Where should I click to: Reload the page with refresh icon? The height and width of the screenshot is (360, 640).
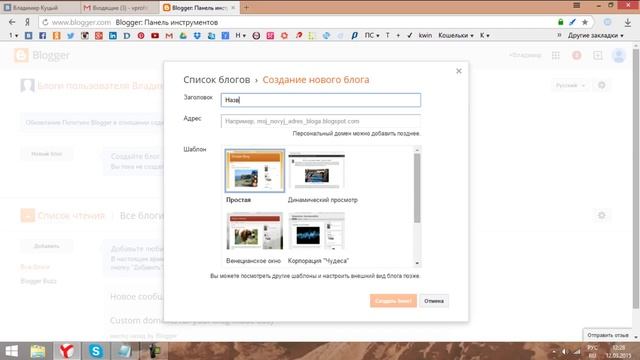(45, 22)
